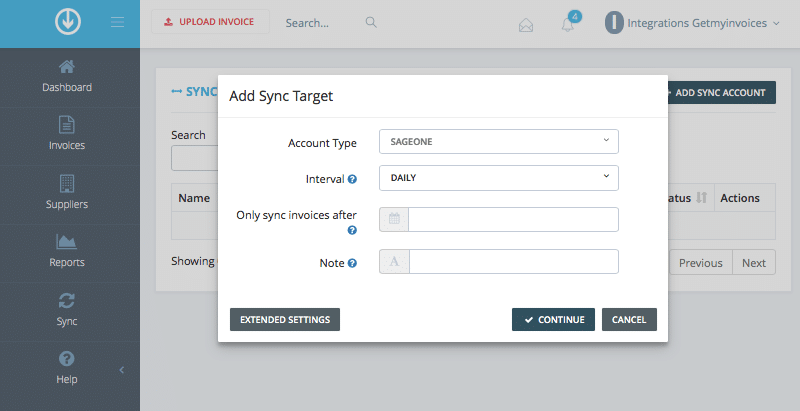
Task: Sort by the Status column arrows
Action: pos(702,198)
